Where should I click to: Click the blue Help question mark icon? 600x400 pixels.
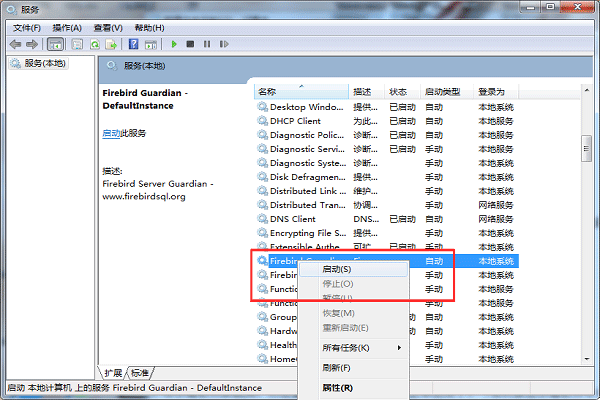133,45
